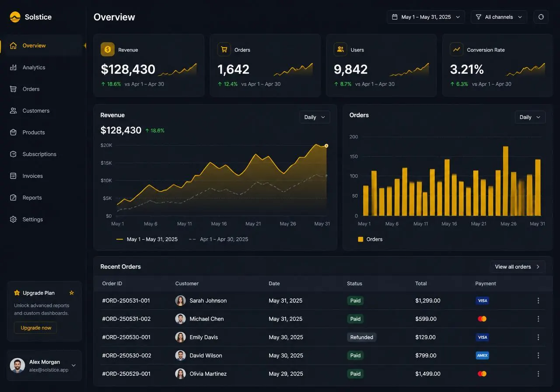Image resolution: width=560 pixels, height=392 pixels.
Task: Click the Date column header
Action: point(274,283)
